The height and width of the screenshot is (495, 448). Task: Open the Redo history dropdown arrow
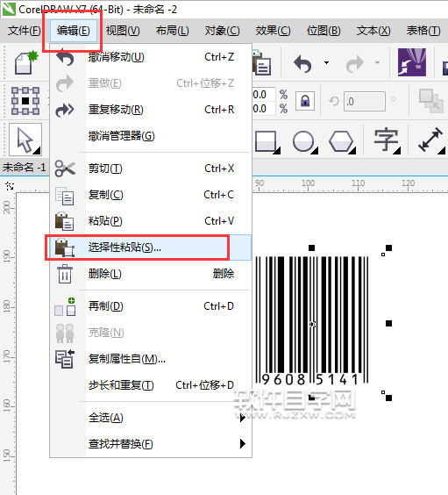377,62
